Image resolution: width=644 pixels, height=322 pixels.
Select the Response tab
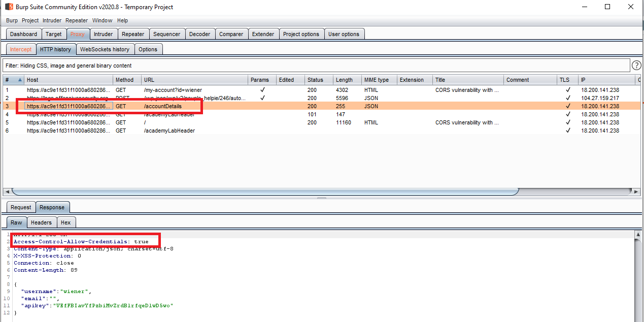click(52, 207)
